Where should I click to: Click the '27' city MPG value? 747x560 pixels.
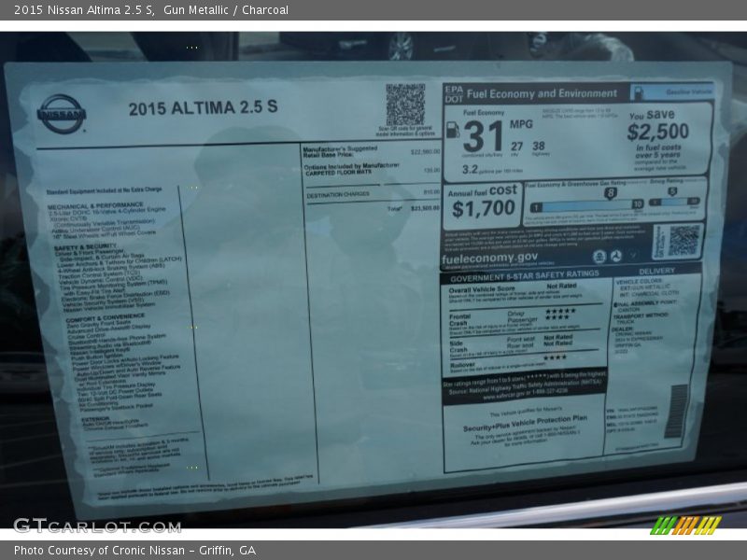click(x=517, y=147)
